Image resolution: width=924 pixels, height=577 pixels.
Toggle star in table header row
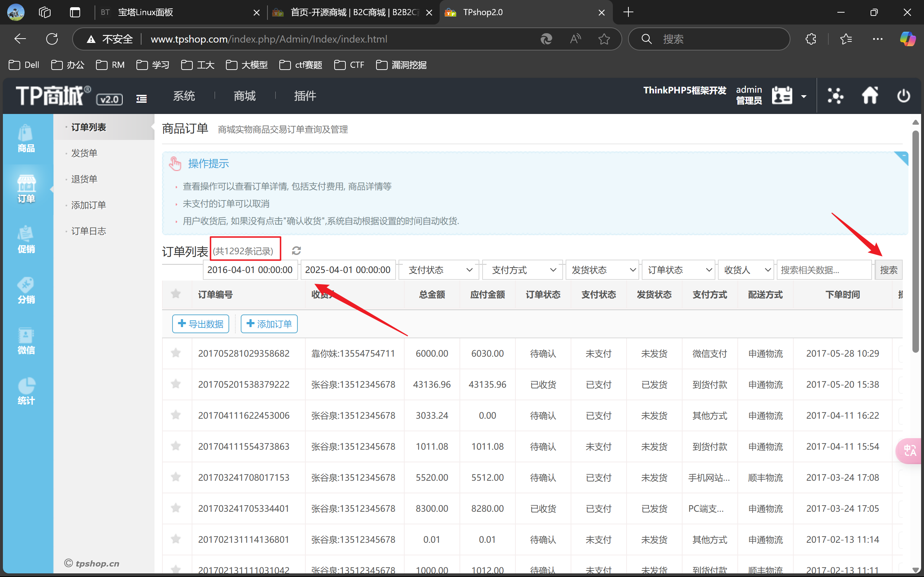click(x=176, y=294)
